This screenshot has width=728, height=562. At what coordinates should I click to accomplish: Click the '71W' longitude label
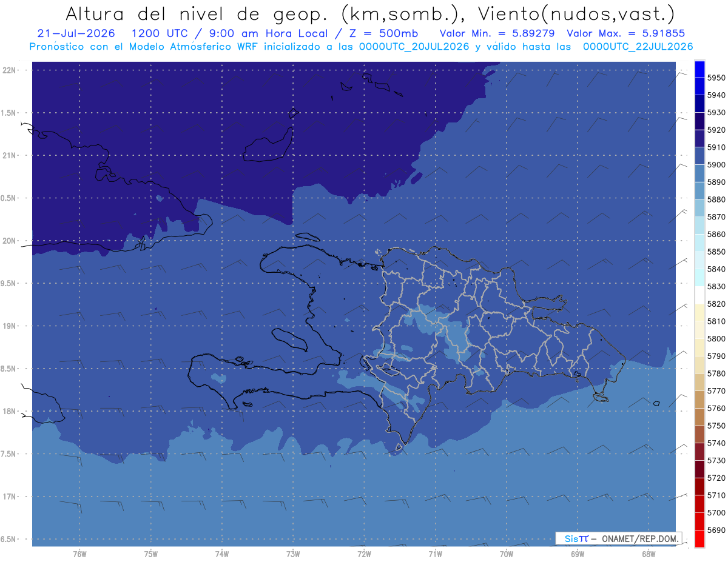tap(435, 554)
